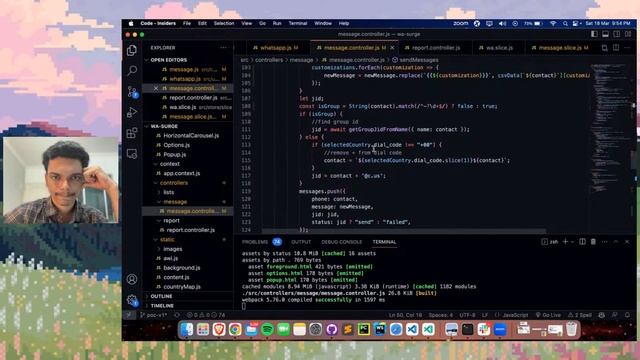Toggle the bottom panel layout button

tap(605, 34)
